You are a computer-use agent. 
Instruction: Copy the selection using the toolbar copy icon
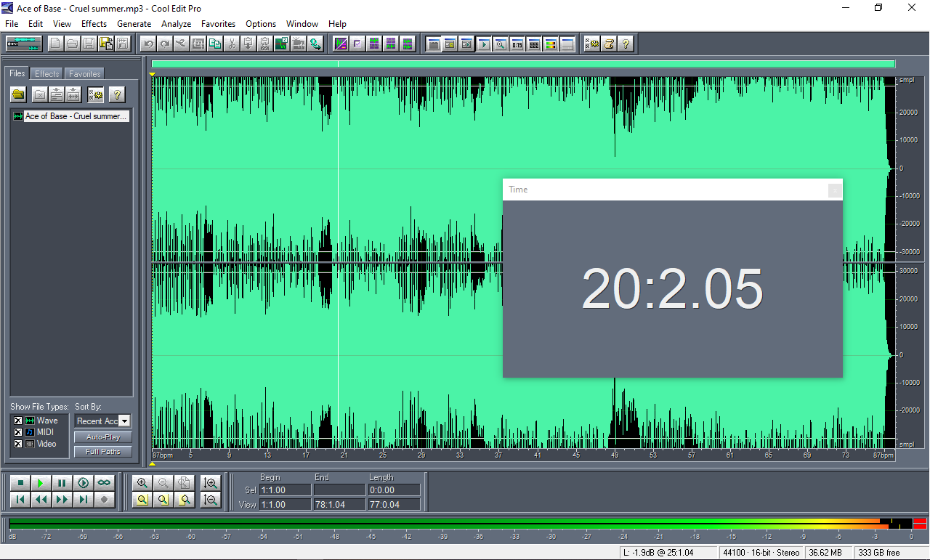215,44
